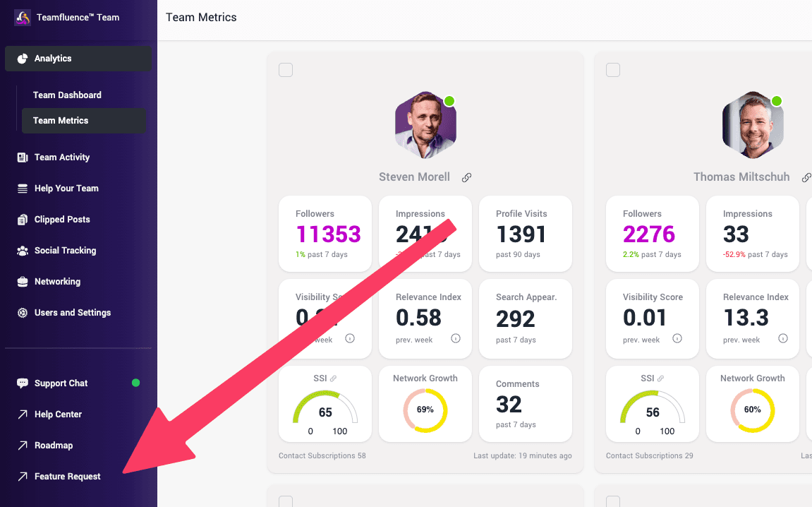Click Steven Morell's profile photo
Viewport: 812px width, 507px height.
[x=425, y=125]
